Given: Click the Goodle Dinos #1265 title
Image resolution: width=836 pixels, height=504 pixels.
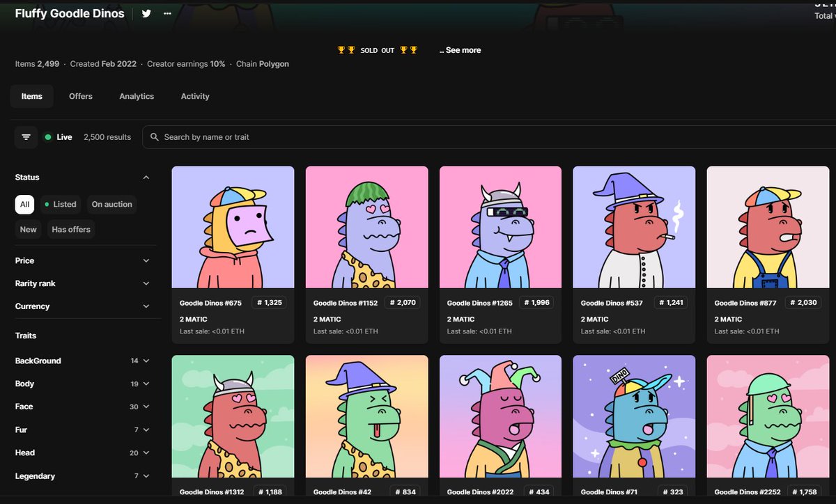Looking at the screenshot, I should click(x=479, y=303).
